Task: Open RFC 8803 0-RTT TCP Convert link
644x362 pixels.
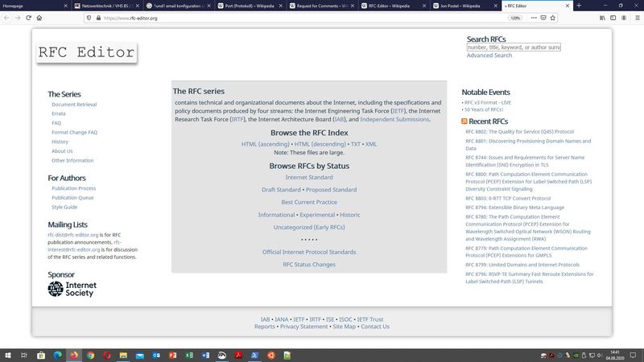Action: point(508,198)
